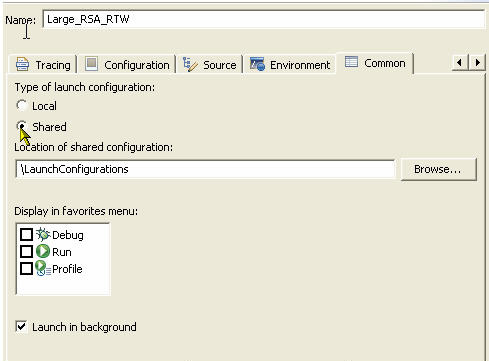Viewport: 489px width, 361px height.
Task: Check the Run favorites checkbox
Action: click(x=26, y=251)
